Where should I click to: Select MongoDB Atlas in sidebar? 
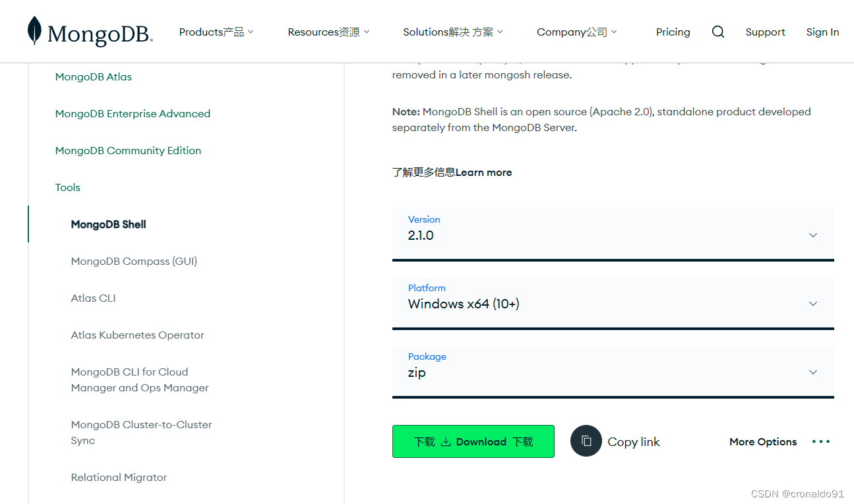[x=94, y=76]
